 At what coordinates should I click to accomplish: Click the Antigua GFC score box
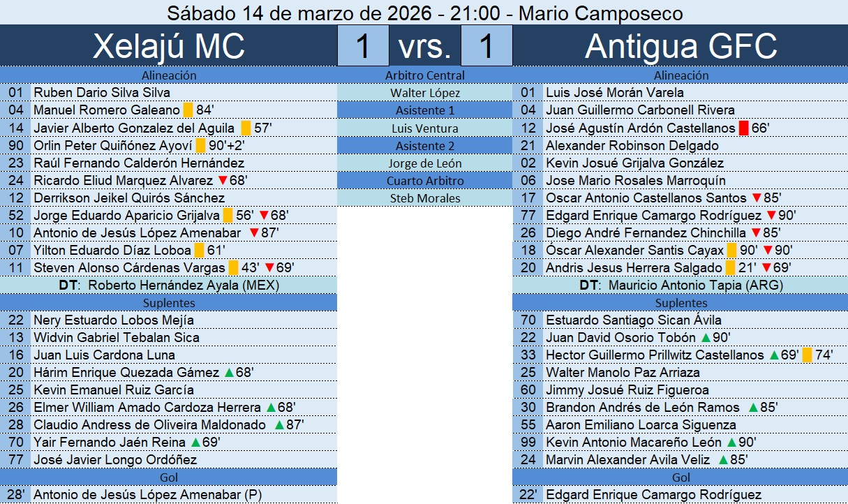tap(486, 46)
